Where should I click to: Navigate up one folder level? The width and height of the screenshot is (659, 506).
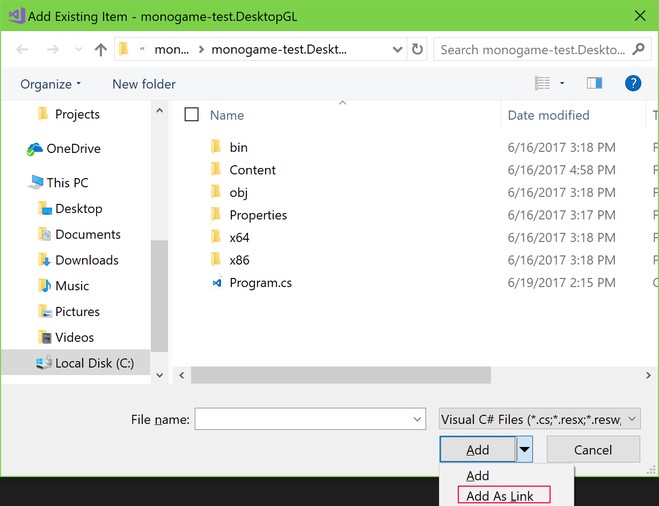point(100,50)
